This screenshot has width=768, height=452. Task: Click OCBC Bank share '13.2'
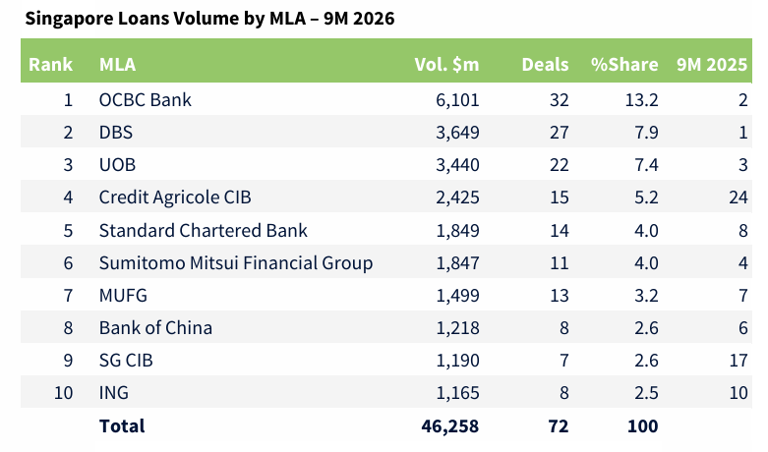[642, 100]
